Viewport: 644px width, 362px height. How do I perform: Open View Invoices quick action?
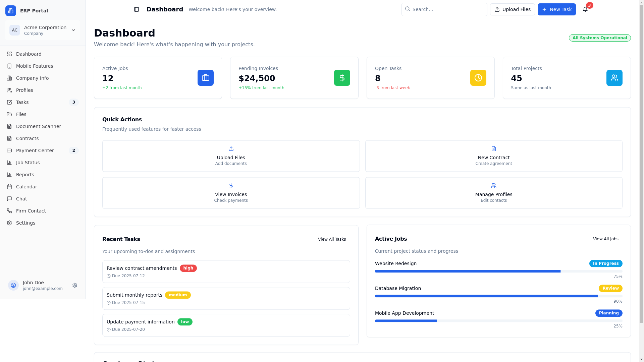[x=231, y=193]
